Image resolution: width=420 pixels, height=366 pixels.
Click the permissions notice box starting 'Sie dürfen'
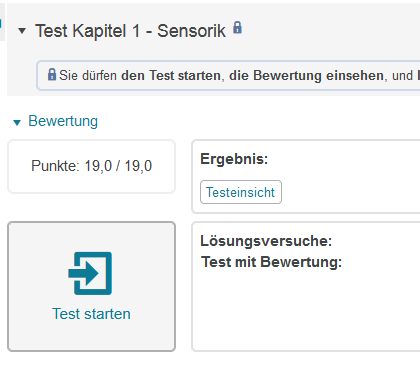[x=228, y=75]
